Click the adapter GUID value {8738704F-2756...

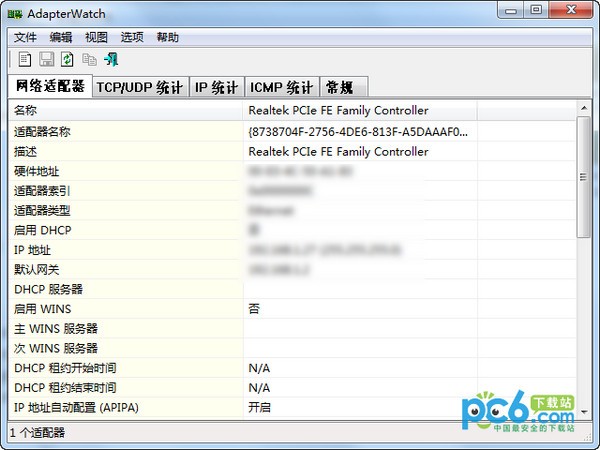coord(358,132)
